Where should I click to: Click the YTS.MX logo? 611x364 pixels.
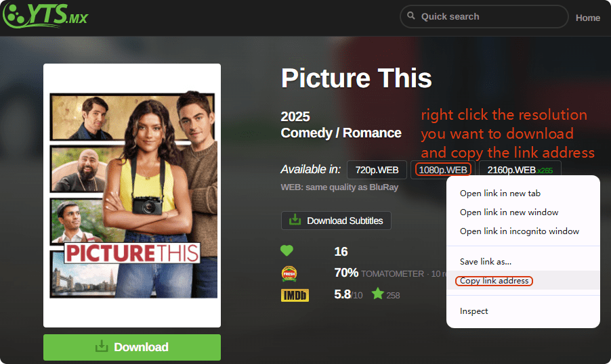click(x=46, y=16)
